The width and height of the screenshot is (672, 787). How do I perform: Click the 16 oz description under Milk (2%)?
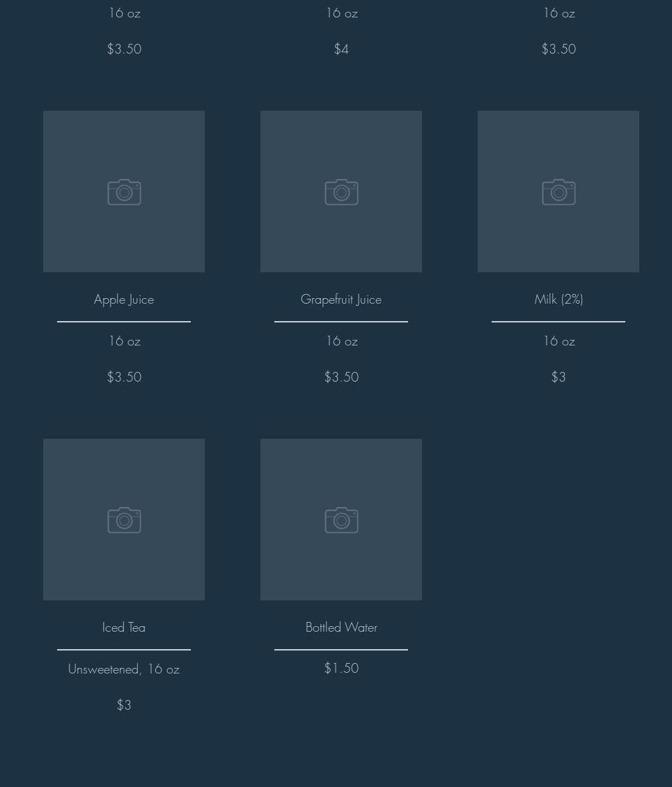click(558, 341)
